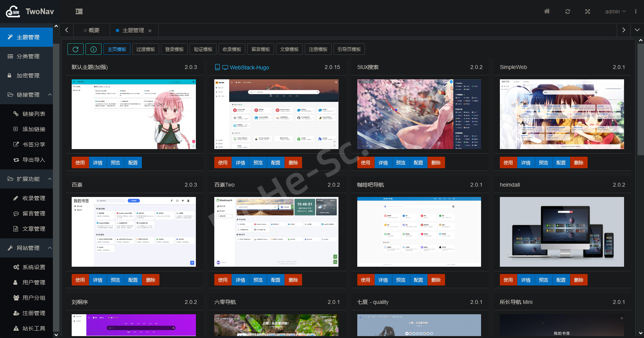This screenshot has width=644, height=338.
Task: Open 书签分享 in the sidebar
Action: pyautogui.click(x=26, y=144)
